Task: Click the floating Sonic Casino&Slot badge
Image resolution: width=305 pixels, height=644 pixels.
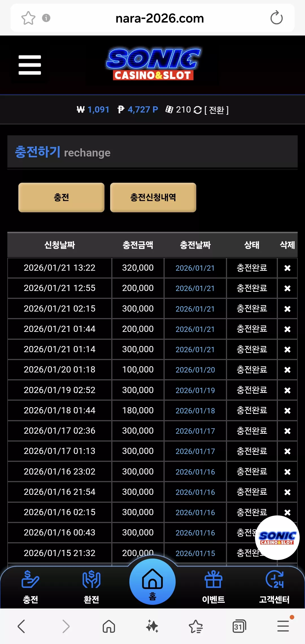Action: coord(277,538)
